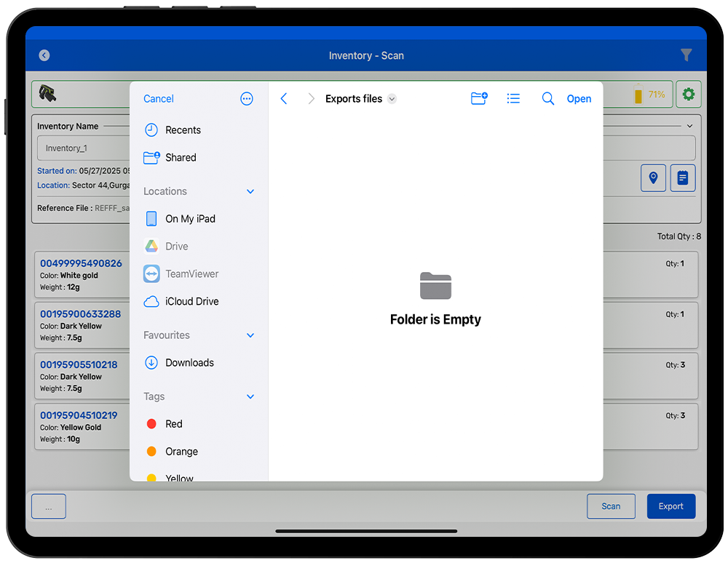Open settings gear next to battery
This screenshot has width=728, height=563.
click(688, 95)
